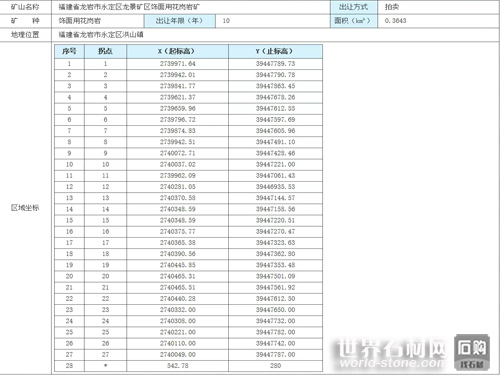Select Y value 39447678.26 in row 4

(275, 97)
